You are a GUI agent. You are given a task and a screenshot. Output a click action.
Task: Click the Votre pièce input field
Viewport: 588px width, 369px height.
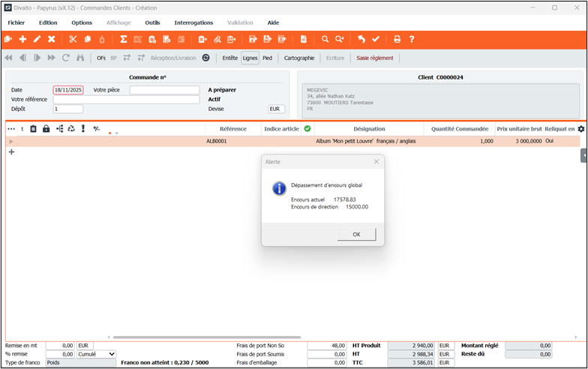(x=165, y=90)
